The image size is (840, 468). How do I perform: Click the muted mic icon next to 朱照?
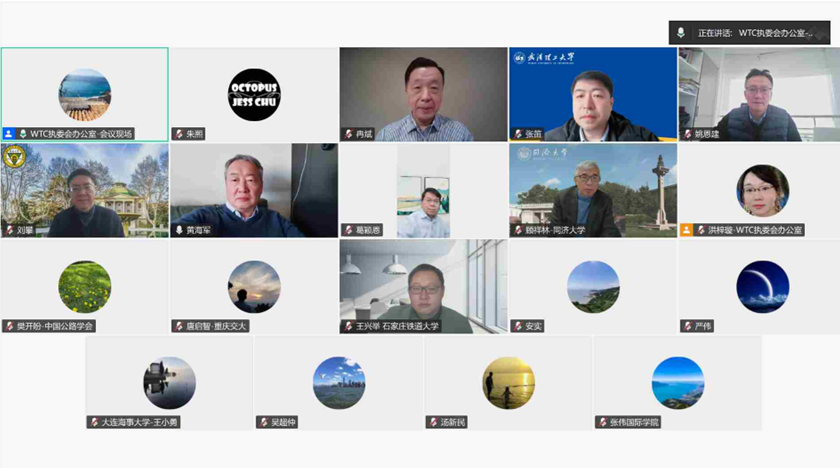[x=179, y=134]
